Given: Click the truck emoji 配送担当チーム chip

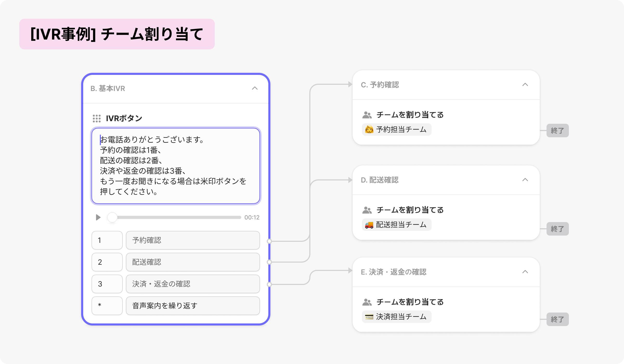Looking at the screenshot, I should coord(396,225).
